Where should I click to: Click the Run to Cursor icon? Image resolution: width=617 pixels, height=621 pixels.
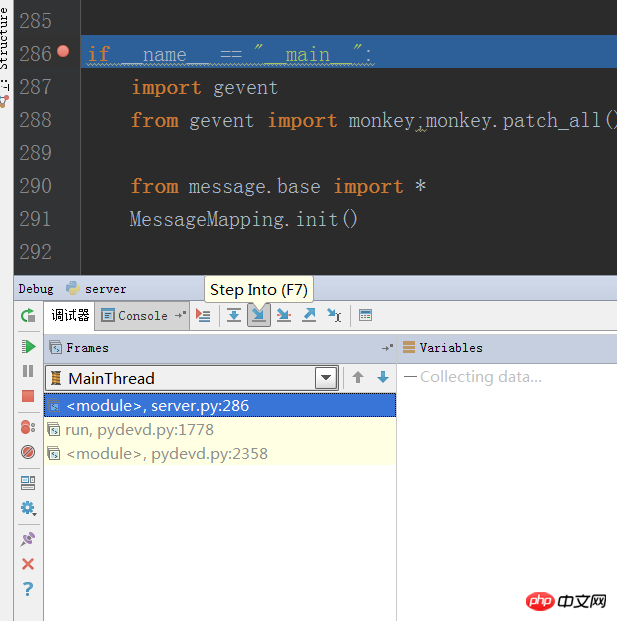click(334, 315)
